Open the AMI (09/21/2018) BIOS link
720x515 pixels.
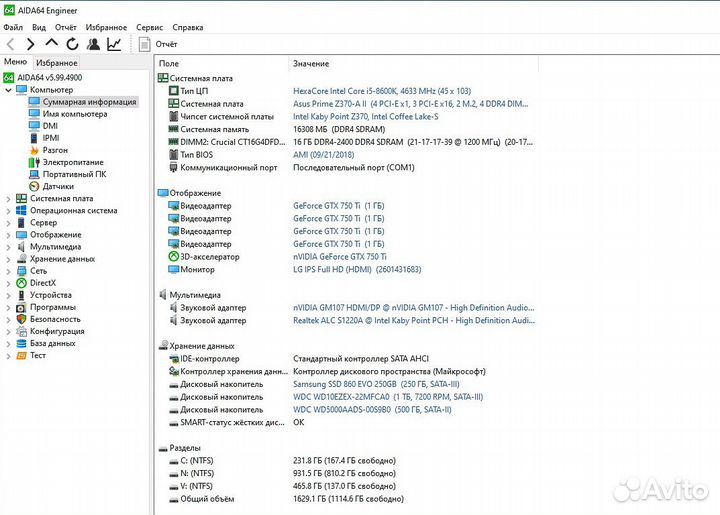coord(324,155)
